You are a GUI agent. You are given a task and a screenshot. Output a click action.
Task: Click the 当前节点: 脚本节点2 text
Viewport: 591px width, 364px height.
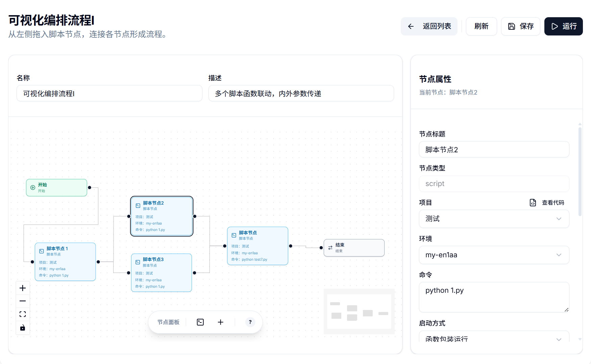coord(448,93)
